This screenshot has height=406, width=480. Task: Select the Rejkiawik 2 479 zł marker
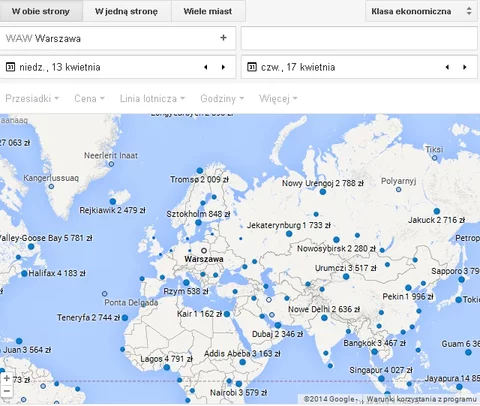coord(113,201)
